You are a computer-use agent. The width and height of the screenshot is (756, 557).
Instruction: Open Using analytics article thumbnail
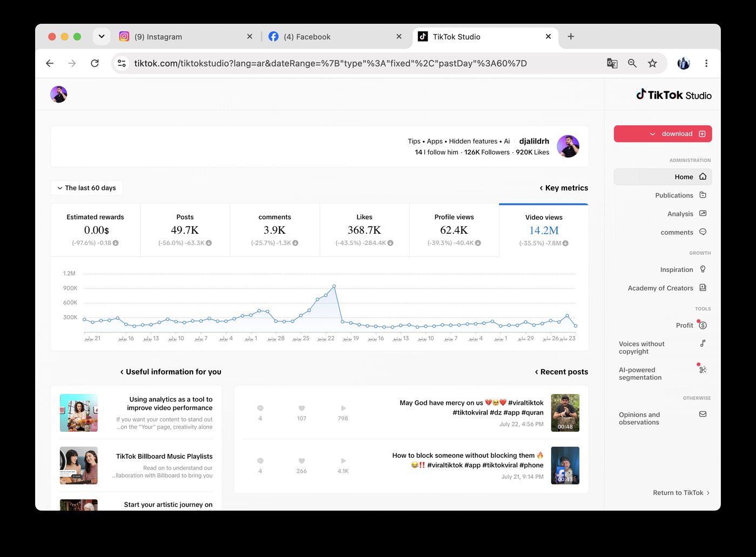pos(79,413)
